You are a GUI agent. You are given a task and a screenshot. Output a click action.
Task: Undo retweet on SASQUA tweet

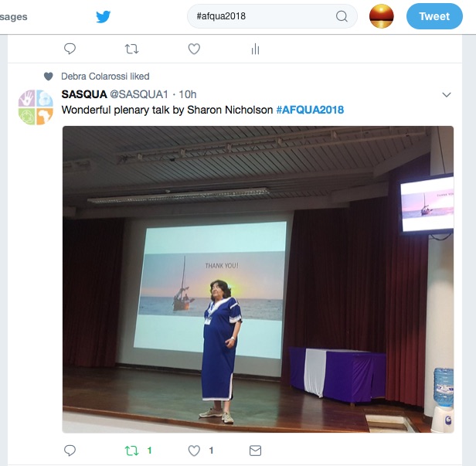pyautogui.click(x=131, y=451)
